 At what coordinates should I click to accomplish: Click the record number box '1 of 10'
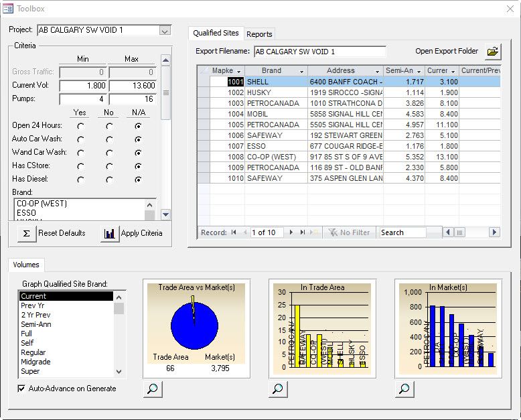267,232
